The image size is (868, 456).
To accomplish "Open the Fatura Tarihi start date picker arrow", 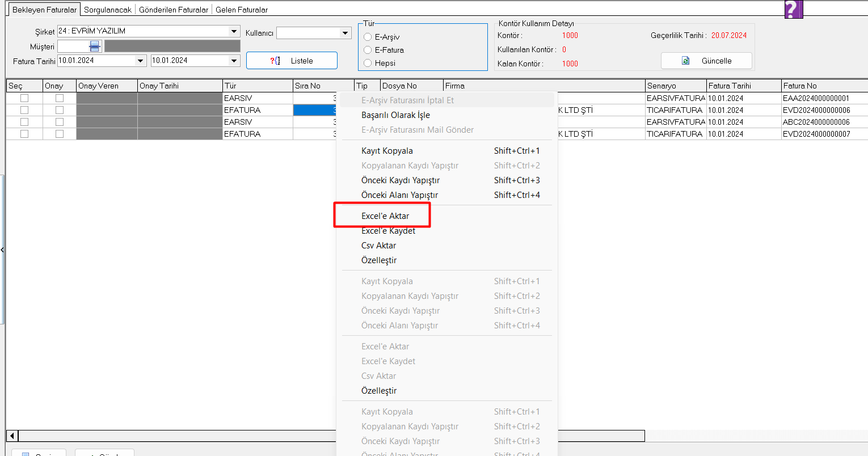I will pos(140,61).
